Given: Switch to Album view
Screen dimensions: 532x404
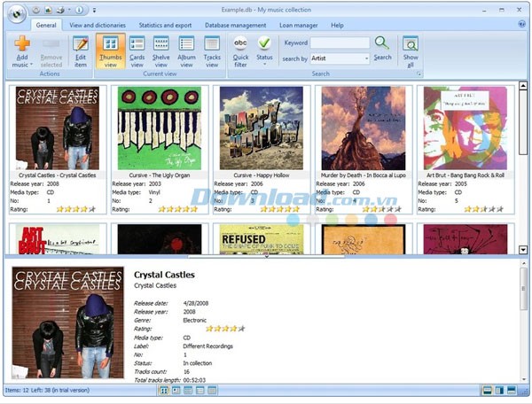Looking at the screenshot, I should click(186, 46).
